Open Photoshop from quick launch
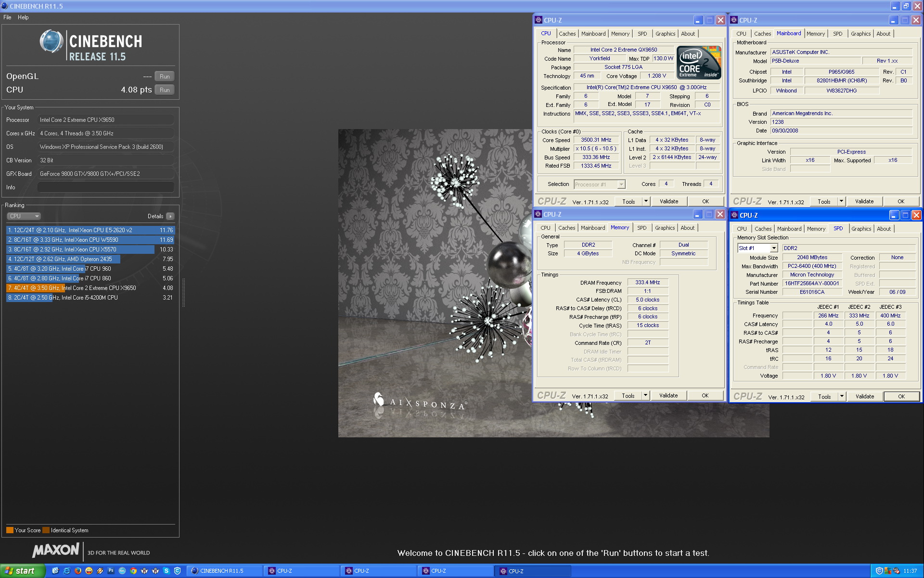The width and height of the screenshot is (924, 578). (111, 571)
